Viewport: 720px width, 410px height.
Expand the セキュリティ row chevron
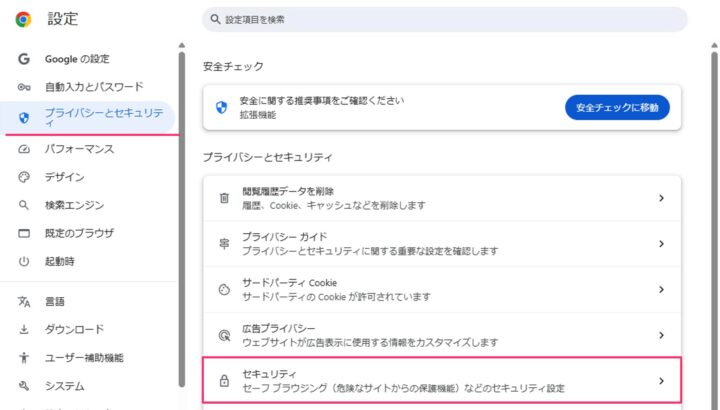(x=661, y=380)
